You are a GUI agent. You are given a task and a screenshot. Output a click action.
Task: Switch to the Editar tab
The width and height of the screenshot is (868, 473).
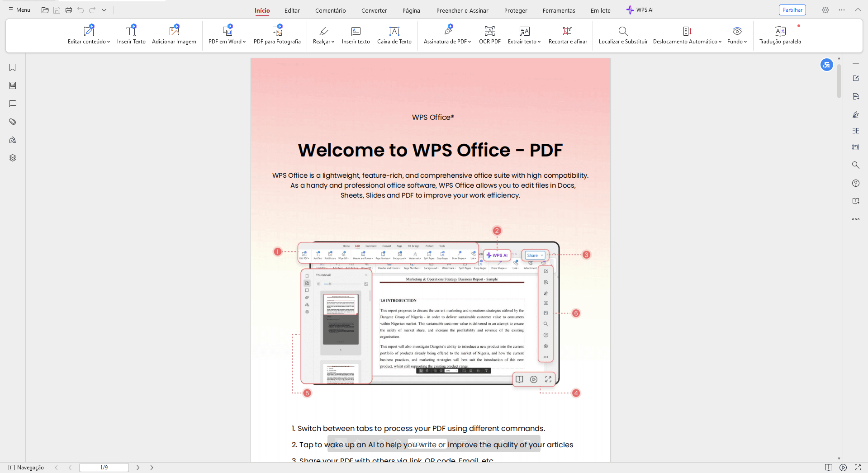[x=292, y=10]
